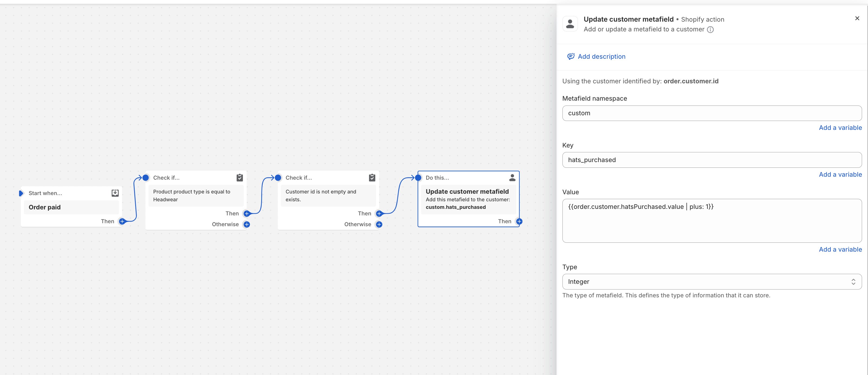Select the Order paid trigger card
This screenshot has height=375, width=868.
click(71, 208)
